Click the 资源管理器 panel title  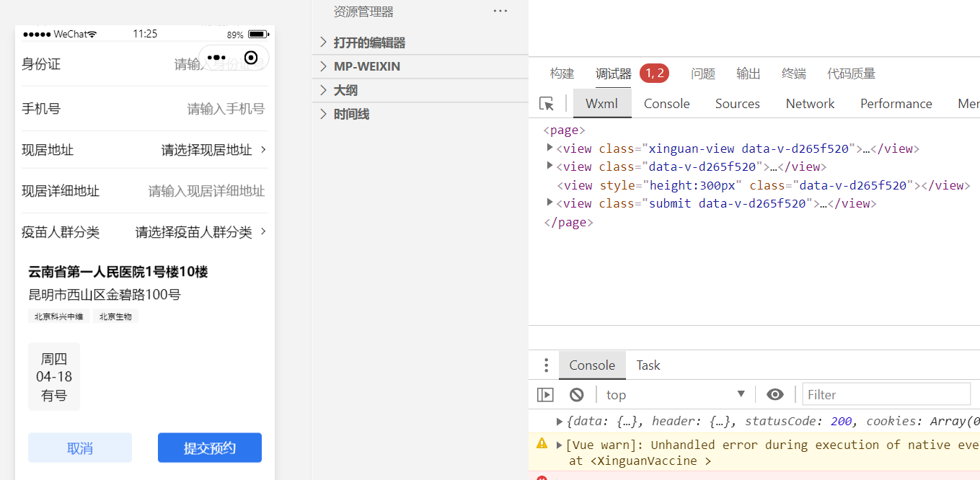pyautogui.click(x=363, y=12)
